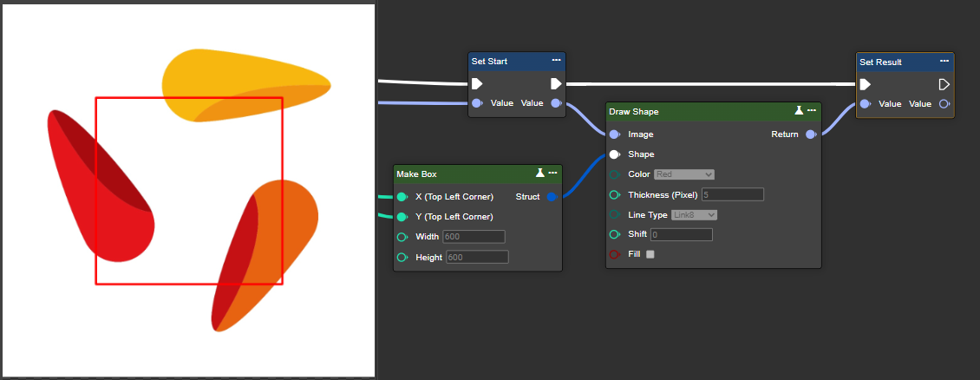Click the preview image with red box
The height and width of the screenshot is (380, 980).
tap(188, 190)
